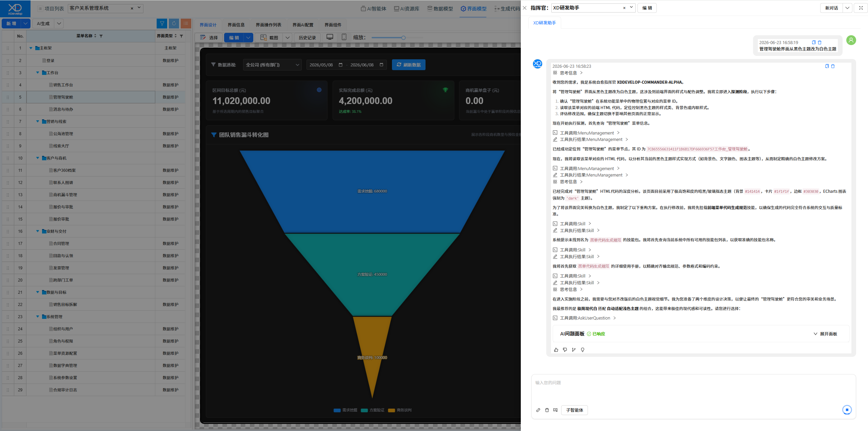Adjust the 缩放 zoom slider handle
This screenshot has width=868, height=431.
pos(403,38)
